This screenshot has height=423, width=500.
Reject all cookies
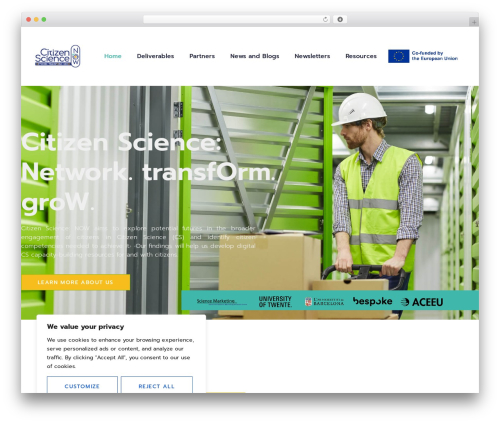click(157, 386)
